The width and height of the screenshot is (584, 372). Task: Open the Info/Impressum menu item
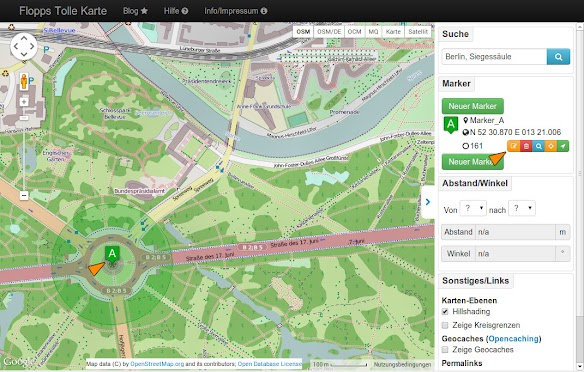click(x=235, y=11)
